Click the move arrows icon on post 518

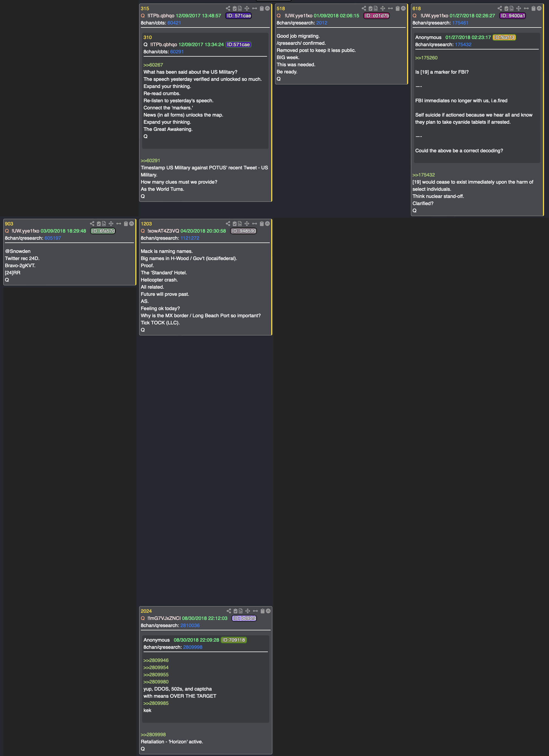pyautogui.click(x=383, y=8)
